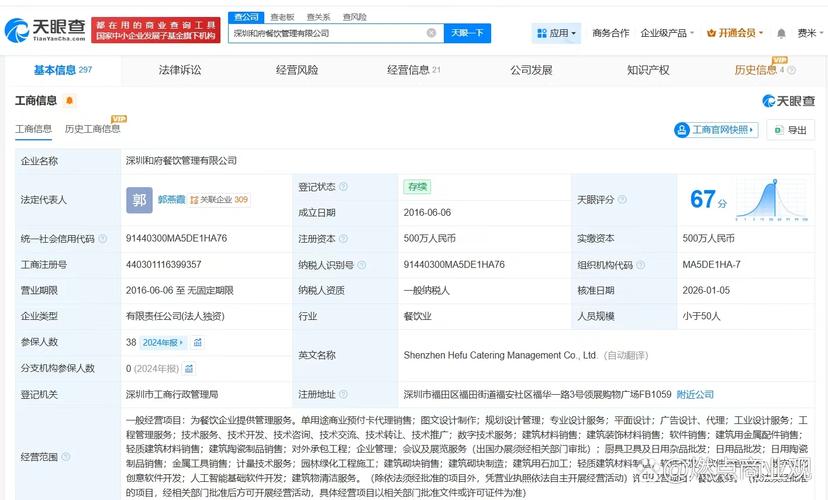Open the 费米 user account dropdown
The height and width of the screenshot is (500, 828).
click(810, 33)
